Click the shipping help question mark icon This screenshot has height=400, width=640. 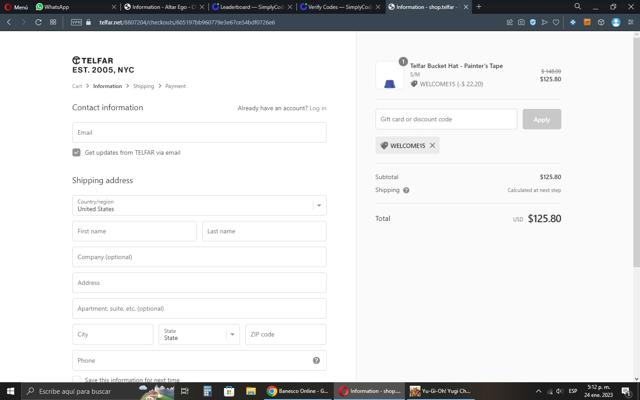pos(406,190)
